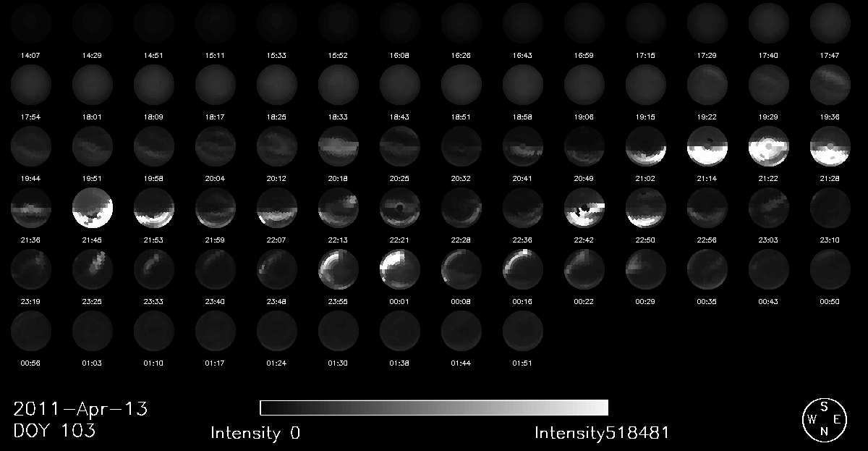Open the disk image labeled 20:18
The height and width of the screenshot is (451, 868).
point(339,146)
